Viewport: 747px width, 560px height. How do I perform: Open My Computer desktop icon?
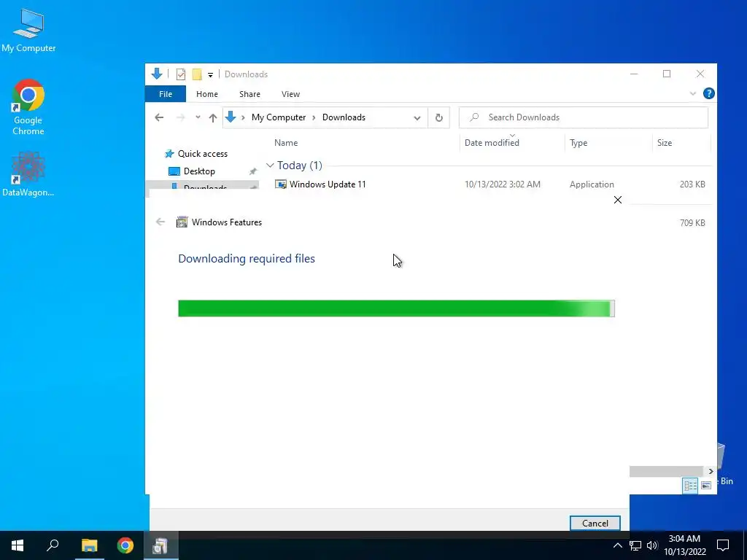[x=28, y=30]
